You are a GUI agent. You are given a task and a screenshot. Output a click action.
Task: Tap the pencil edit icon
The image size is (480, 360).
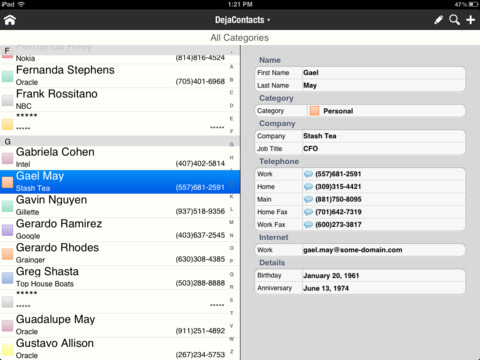coord(438,20)
